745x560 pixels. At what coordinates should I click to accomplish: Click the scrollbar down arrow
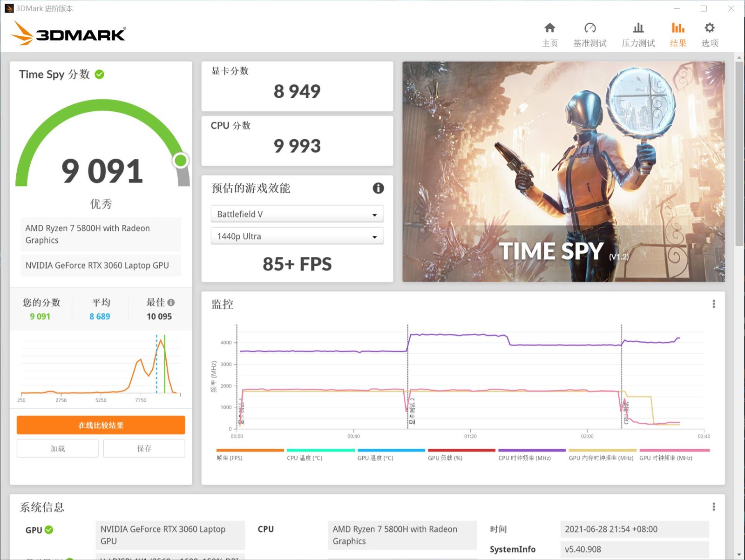click(739, 555)
